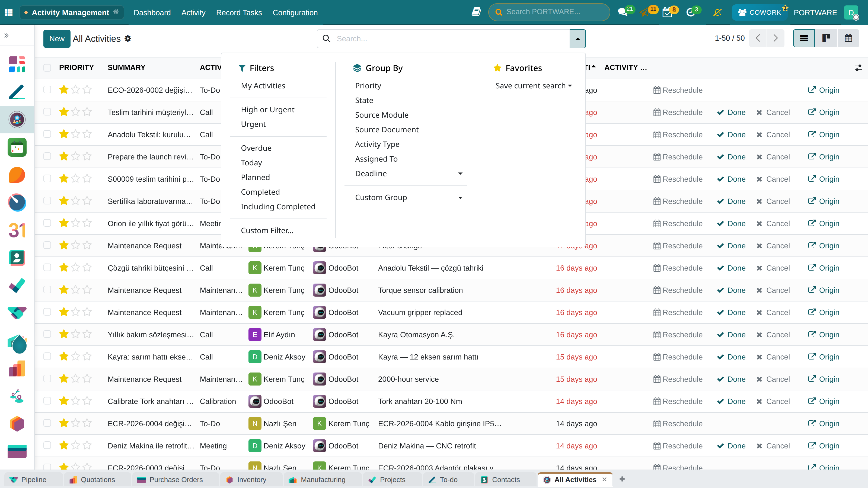The height and width of the screenshot is (488, 868).
Task: Open the messages icon with badge 21
Action: point(622,12)
